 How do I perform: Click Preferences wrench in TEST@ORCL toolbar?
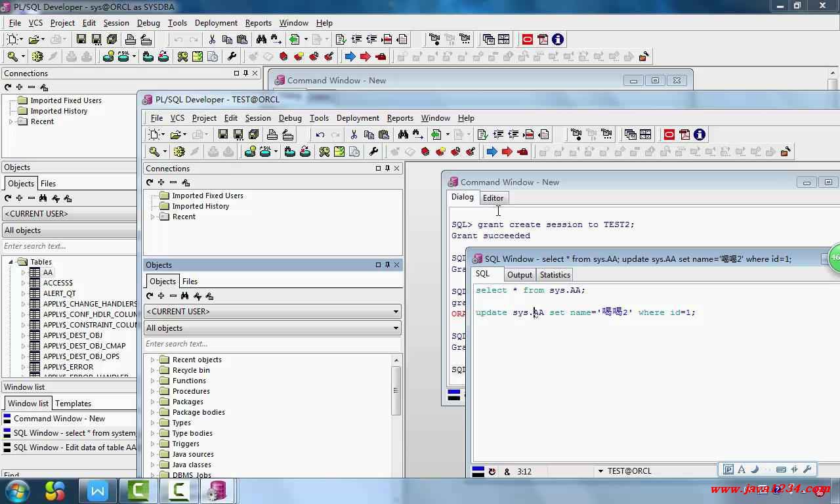tap(373, 152)
